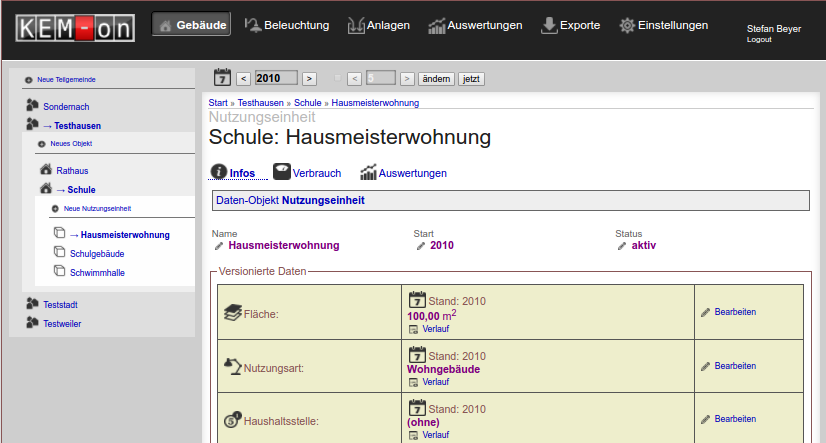
Task: Click the disabled previous month arrow
Action: click(355, 78)
